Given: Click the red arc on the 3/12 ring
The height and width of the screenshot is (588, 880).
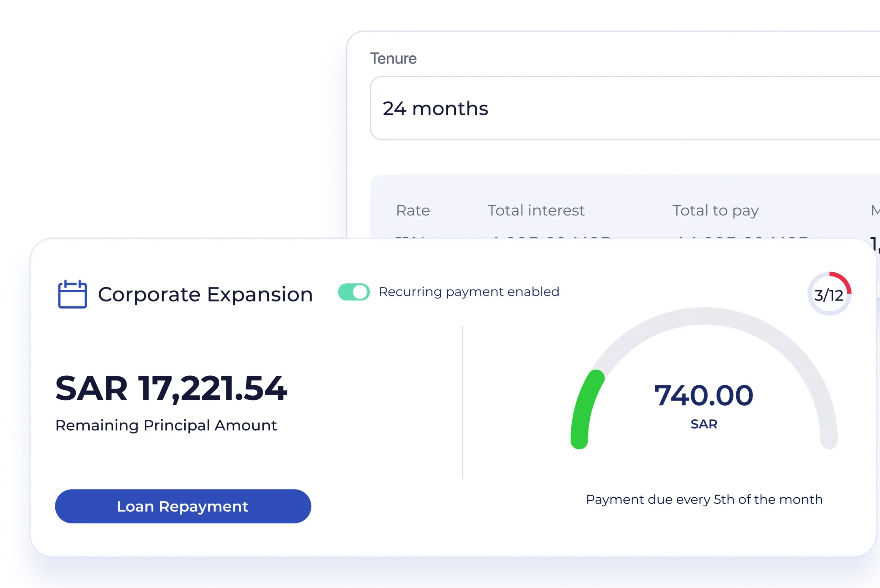Looking at the screenshot, I should click(x=844, y=279).
